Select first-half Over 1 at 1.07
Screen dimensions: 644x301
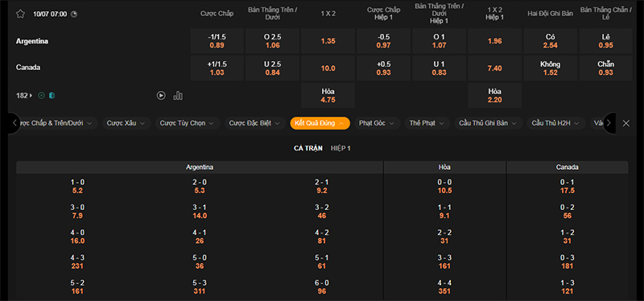tap(439, 41)
